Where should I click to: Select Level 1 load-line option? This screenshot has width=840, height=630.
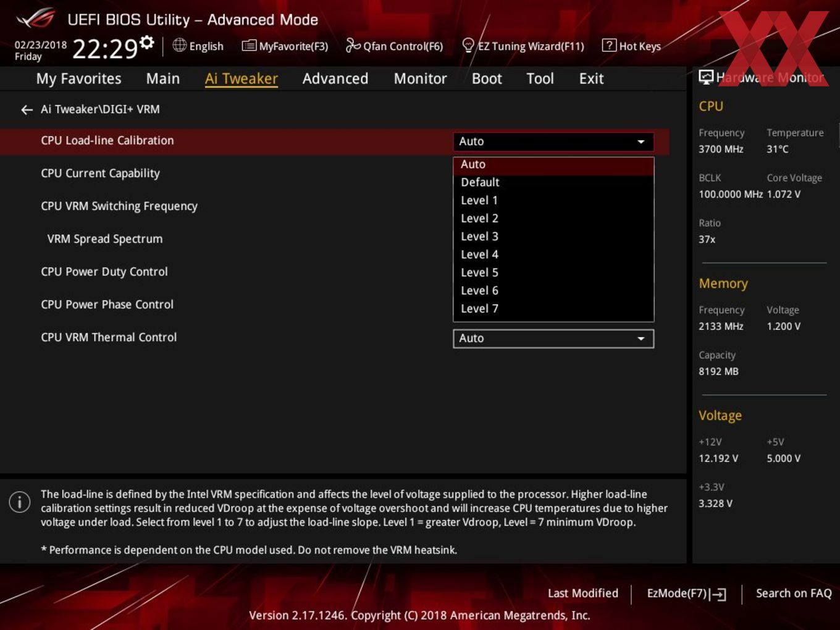[x=553, y=200]
